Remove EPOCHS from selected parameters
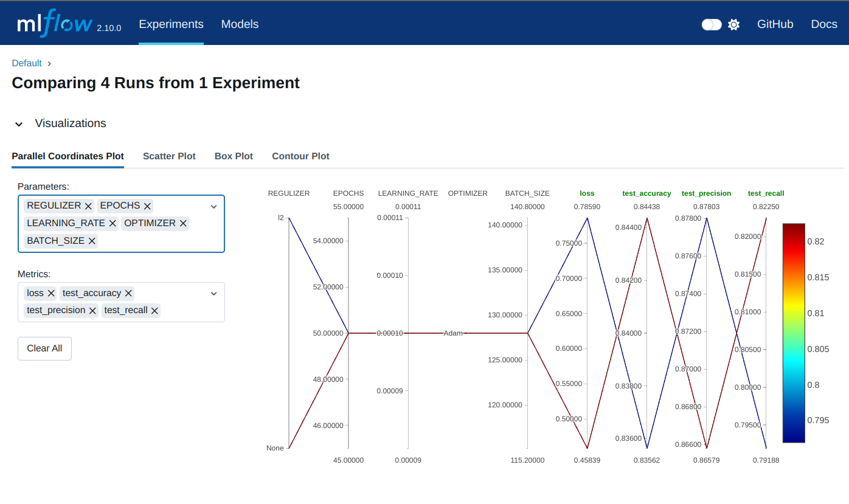The image size is (849, 504). click(147, 206)
